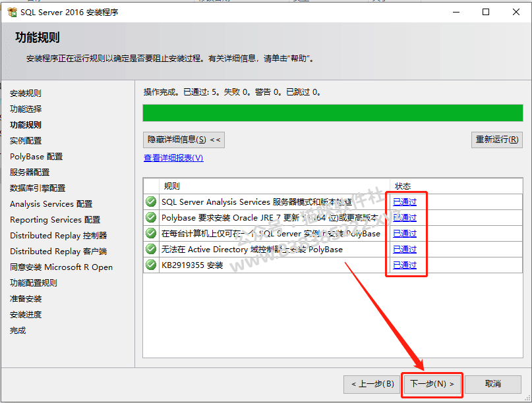
Task: Go back with 上一步(B) button
Action: coord(372,384)
